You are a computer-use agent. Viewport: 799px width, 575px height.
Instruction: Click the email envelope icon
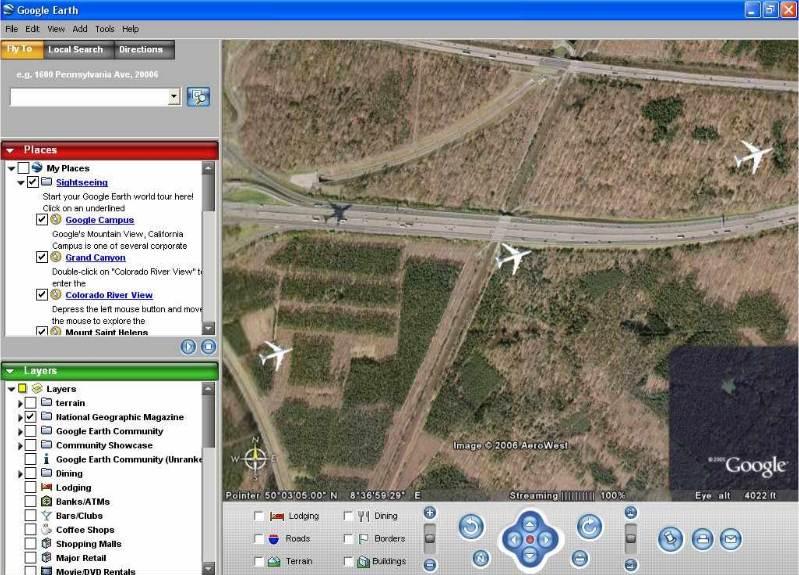tap(732, 539)
